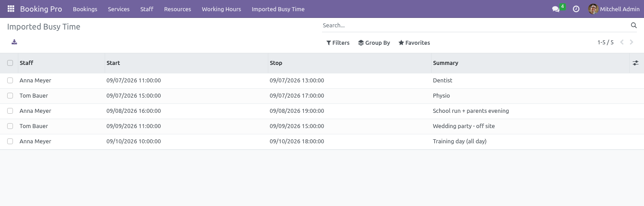Open the conversations message icon

(556, 9)
